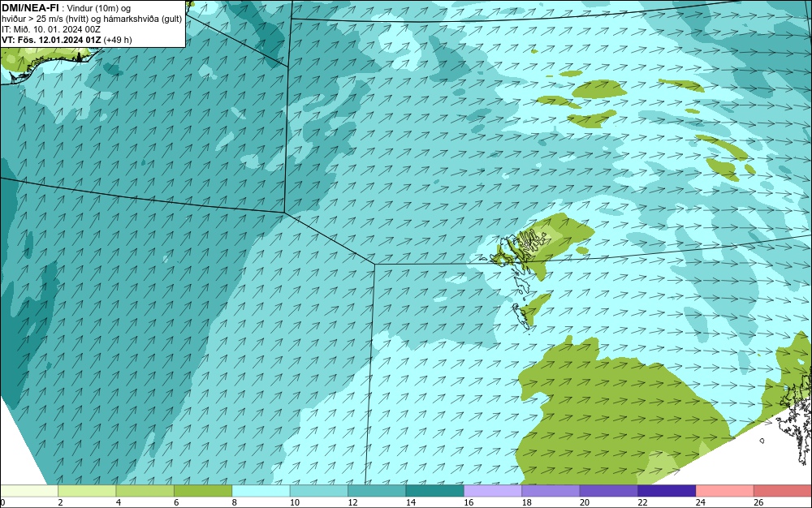Screen dimensions: 812x508
Task: Pick the 10–12 m/s light teal swatch
Action: click(x=319, y=491)
